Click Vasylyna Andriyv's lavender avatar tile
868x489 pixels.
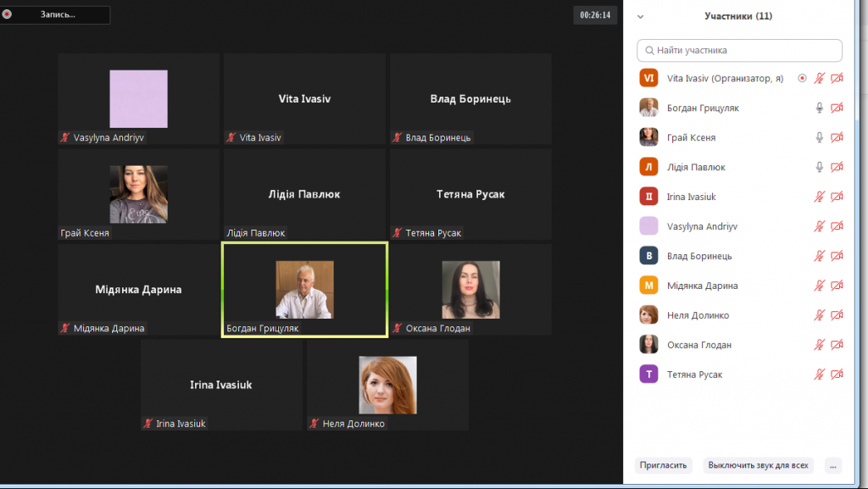(138, 99)
